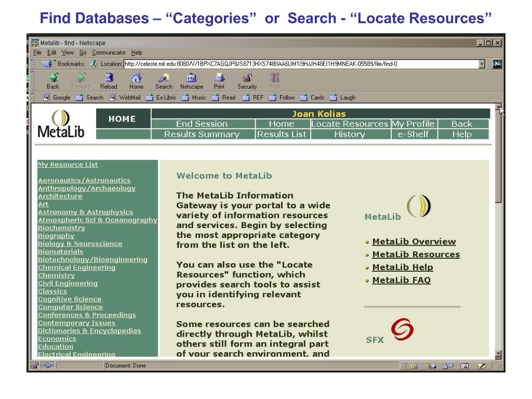Open the View menu

click(68, 52)
